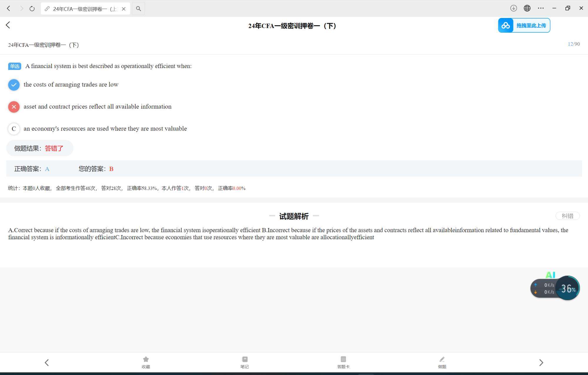Open the 笔记 notes icon

(x=244, y=362)
